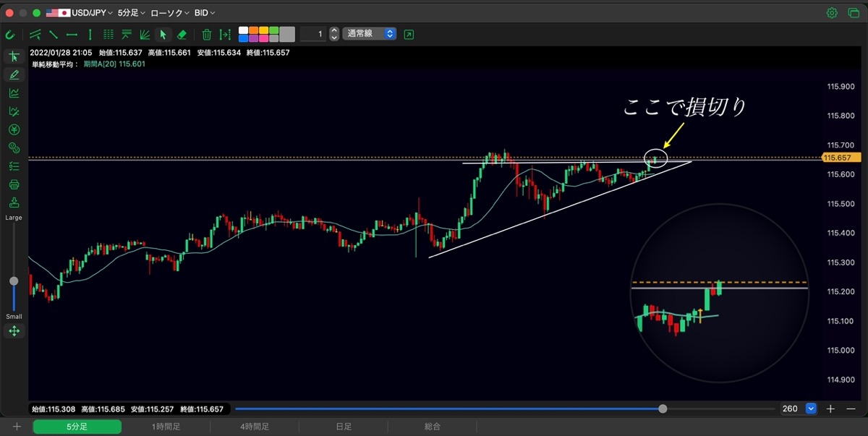The height and width of the screenshot is (436, 868).
Task: Open the bar count 260 dropdown arrow
Action: pos(811,409)
